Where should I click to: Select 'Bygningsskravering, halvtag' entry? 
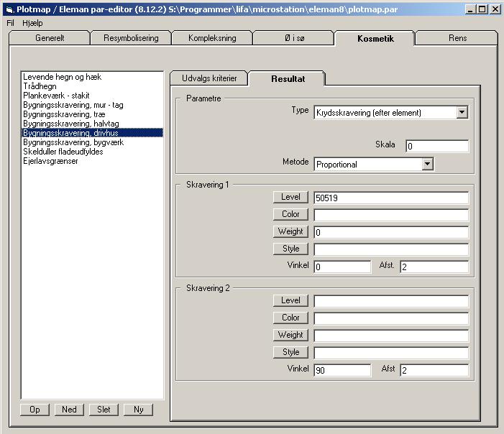[x=93, y=124]
